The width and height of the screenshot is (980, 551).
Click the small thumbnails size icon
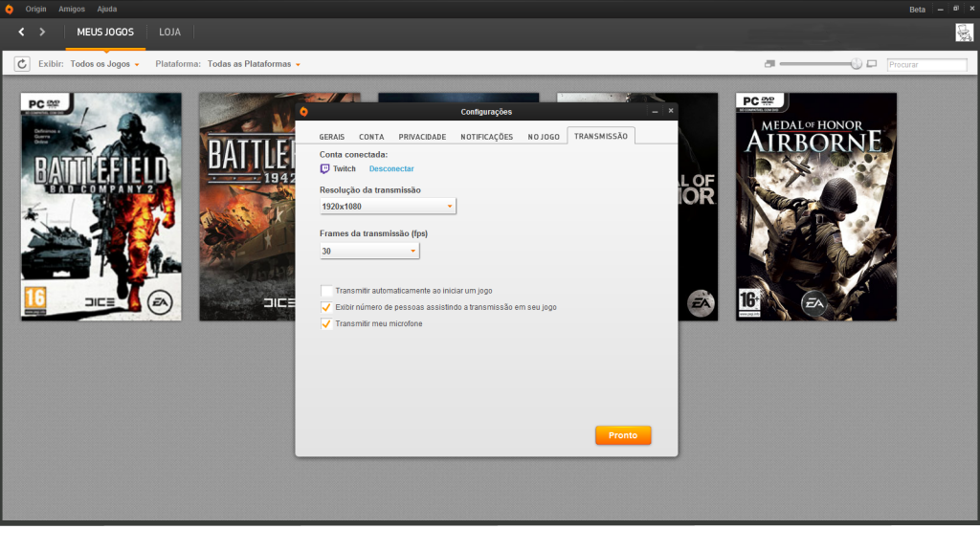pos(769,64)
